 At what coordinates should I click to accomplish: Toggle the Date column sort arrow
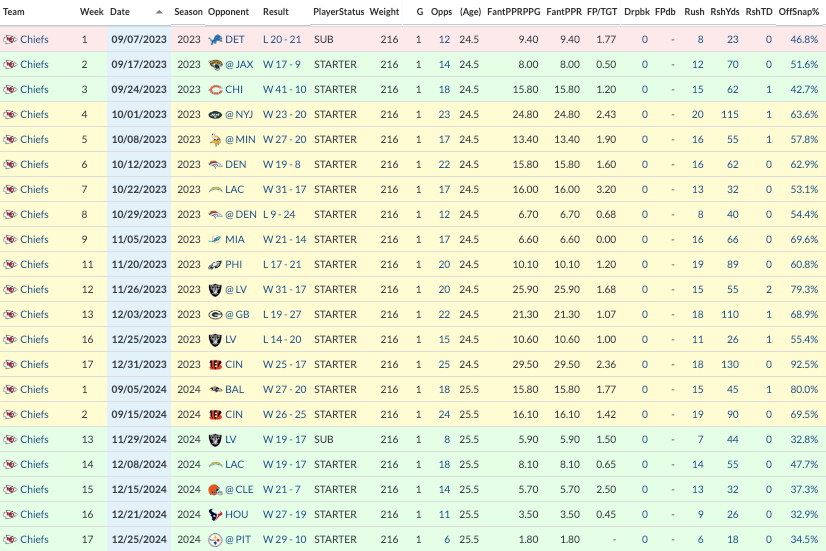pyautogui.click(x=159, y=12)
